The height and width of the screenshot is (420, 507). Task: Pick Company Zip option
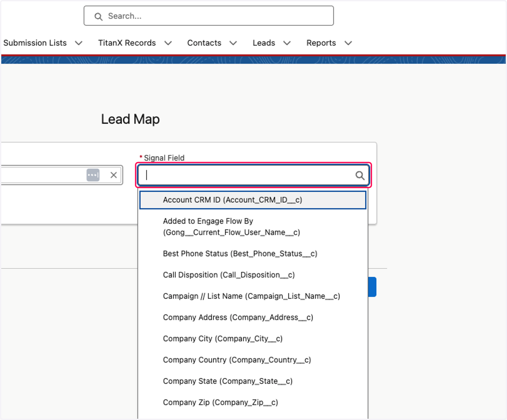point(253,402)
